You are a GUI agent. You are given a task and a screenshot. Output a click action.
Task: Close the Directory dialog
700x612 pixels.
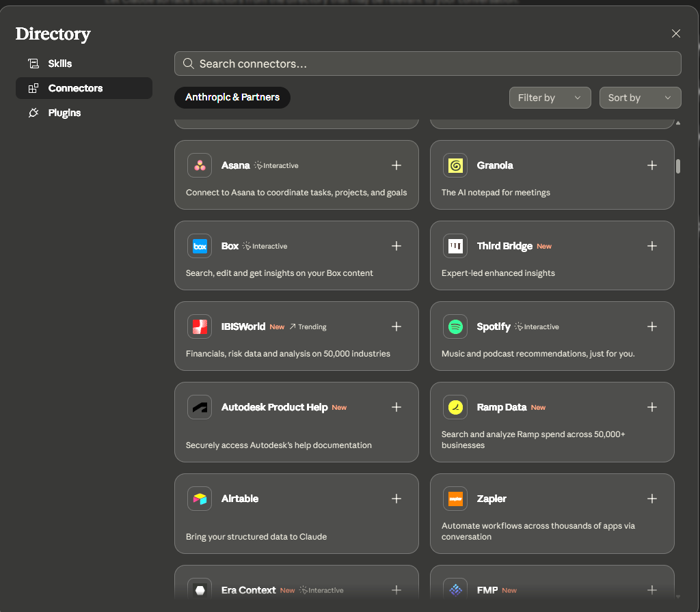(x=676, y=33)
